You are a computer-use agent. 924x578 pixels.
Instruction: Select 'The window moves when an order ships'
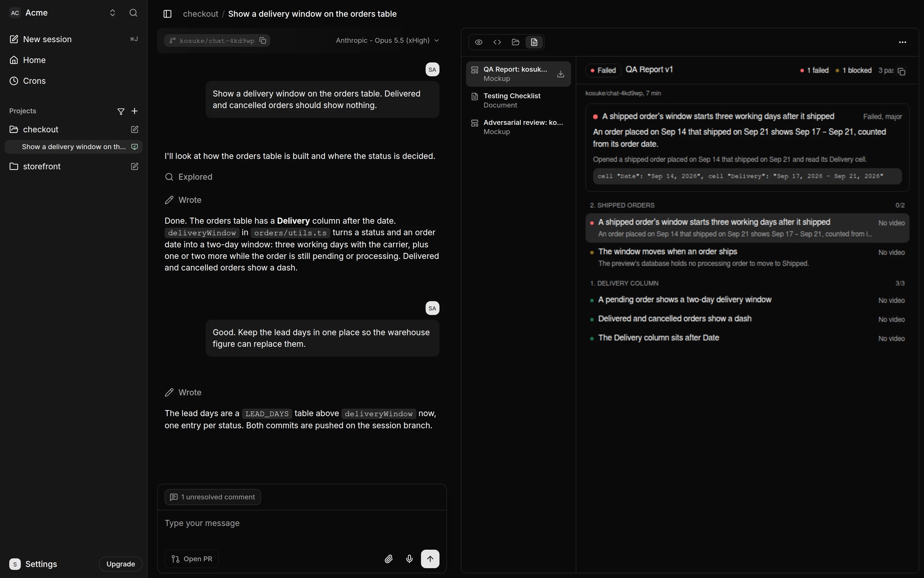747,257
